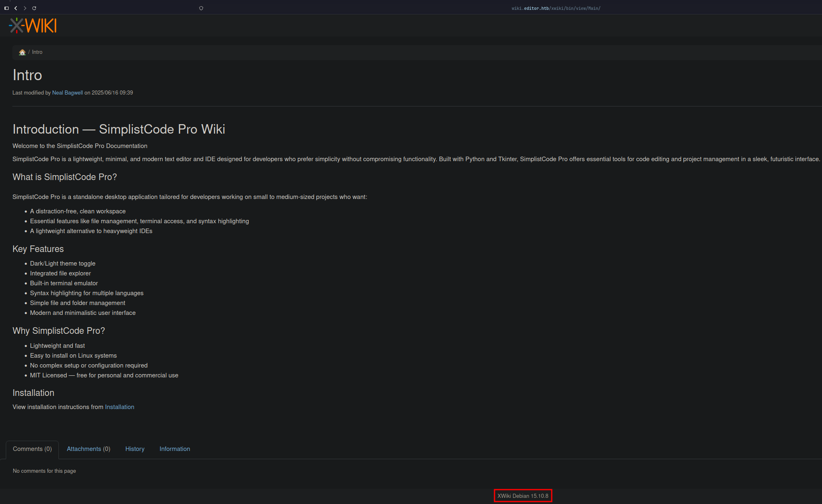
Task: Click 'A distraction-free, clean workspace' bullet
Action: coord(78,211)
